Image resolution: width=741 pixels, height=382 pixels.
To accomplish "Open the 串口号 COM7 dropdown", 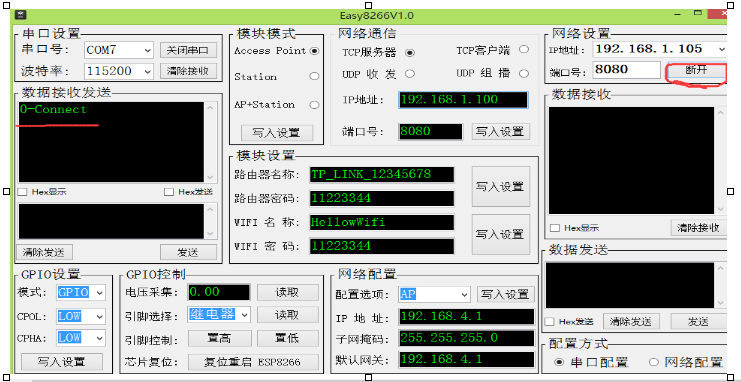I will [x=148, y=50].
